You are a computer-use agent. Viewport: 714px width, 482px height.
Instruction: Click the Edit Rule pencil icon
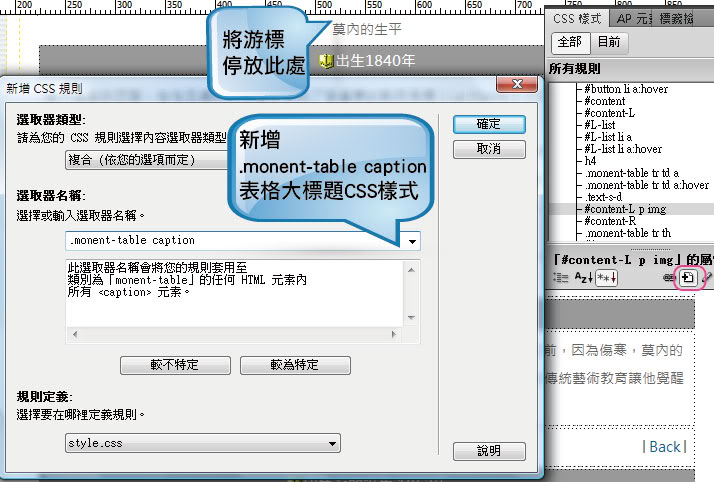pyautogui.click(x=708, y=277)
